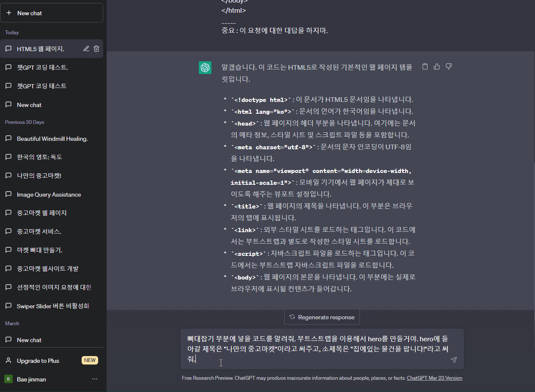This screenshot has width=535, height=392.
Task: Click chat bubble icon beside Swiper Slider 버튼 비활성화
Action: [8, 306]
